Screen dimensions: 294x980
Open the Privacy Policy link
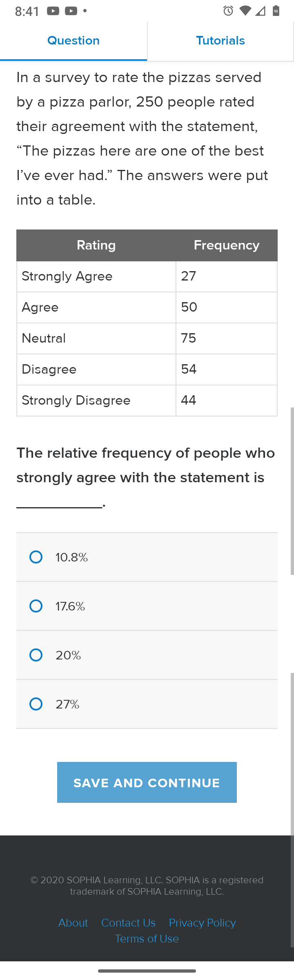point(203,923)
